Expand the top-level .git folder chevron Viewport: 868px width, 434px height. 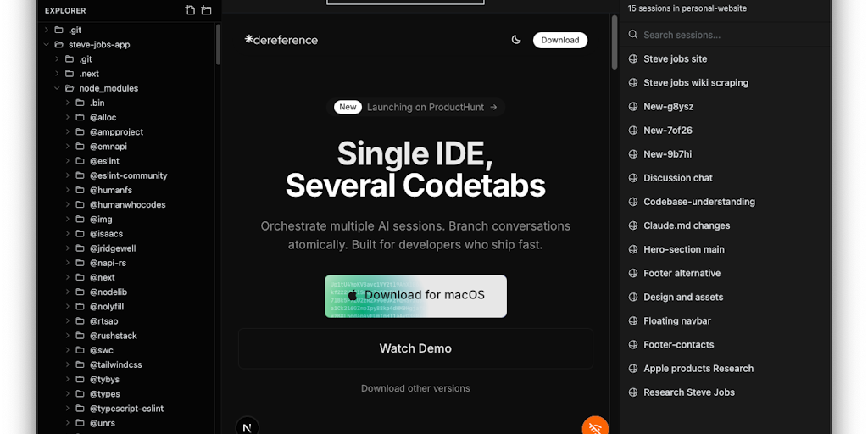(x=47, y=30)
